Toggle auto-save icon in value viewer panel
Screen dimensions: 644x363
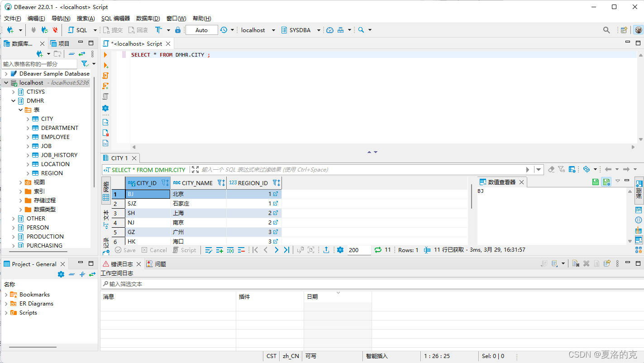click(606, 182)
